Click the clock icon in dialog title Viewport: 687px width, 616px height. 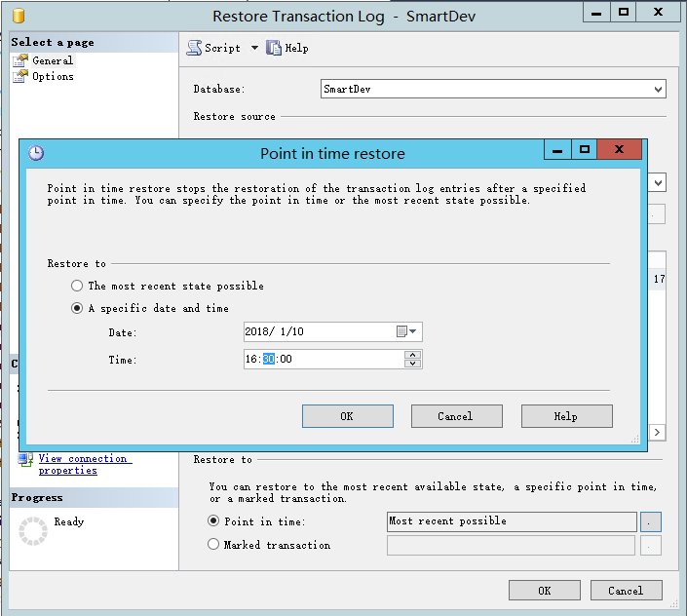pos(36,153)
